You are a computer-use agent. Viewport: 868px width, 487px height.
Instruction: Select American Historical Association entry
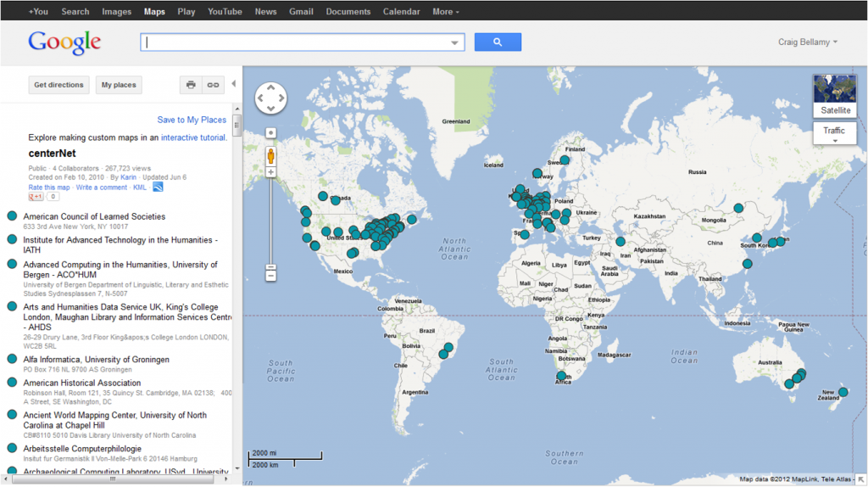pyautogui.click(x=82, y=383)
